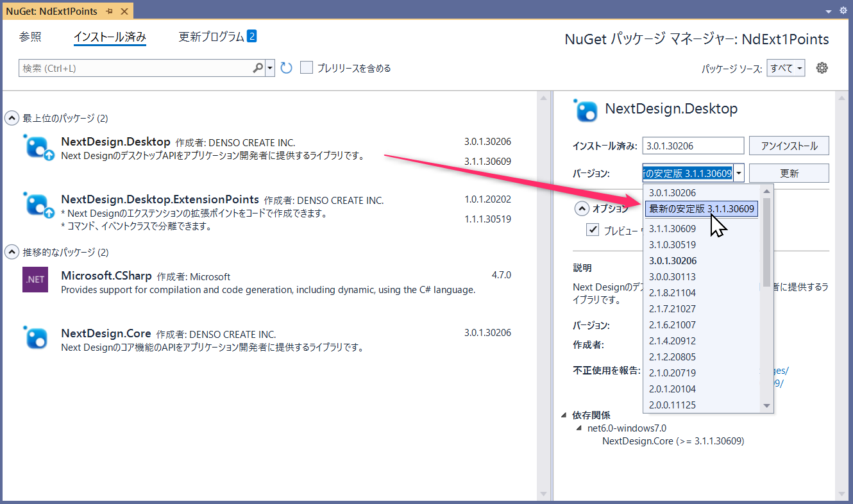Toggle the preview checkbox under options
Viewport: 853px width, 504px height.
tap(593, 230)
